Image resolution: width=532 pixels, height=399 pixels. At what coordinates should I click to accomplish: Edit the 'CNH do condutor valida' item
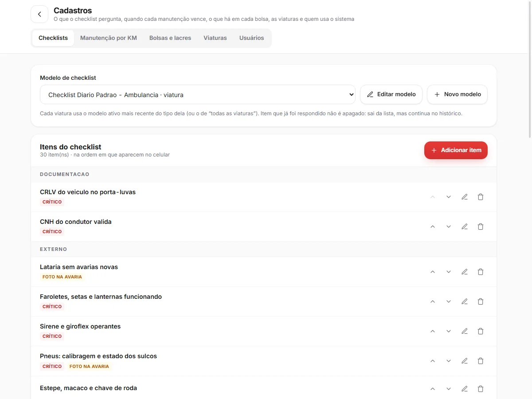pyautogui.click(x=465, y=227)
